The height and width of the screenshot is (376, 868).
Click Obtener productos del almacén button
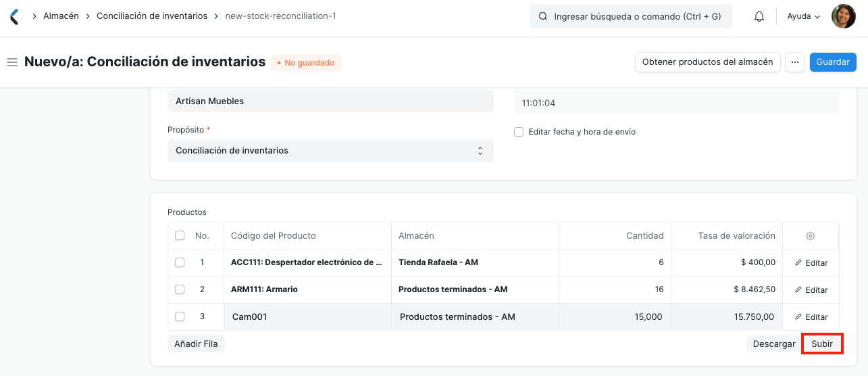[708, 62]
